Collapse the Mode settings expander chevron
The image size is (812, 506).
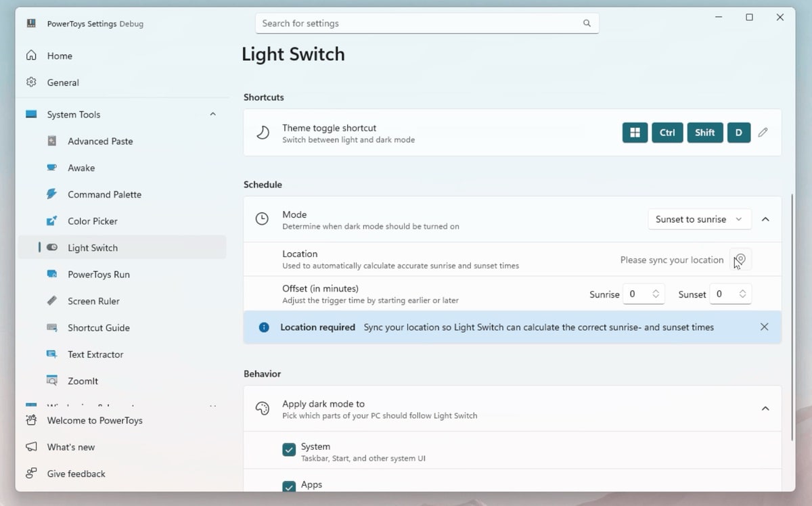tap(765, 219)
